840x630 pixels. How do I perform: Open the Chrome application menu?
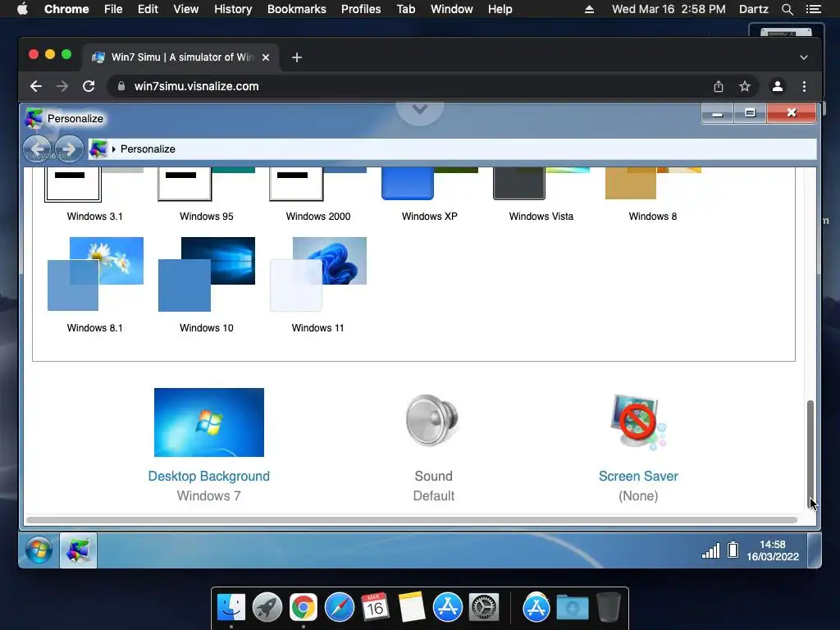66,9
